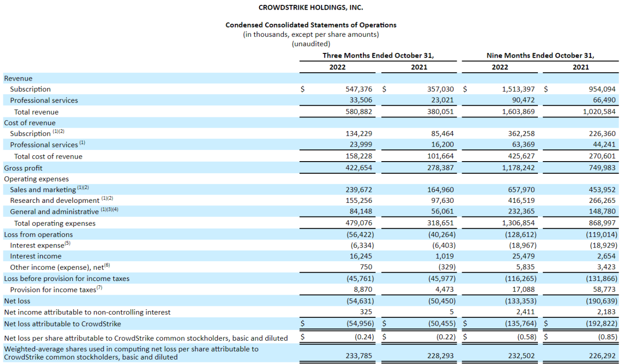The width and height of the screenshot is (622, 364).
Task: Click the Nine Months Ended October 31 header
Action: click(540, 55)
